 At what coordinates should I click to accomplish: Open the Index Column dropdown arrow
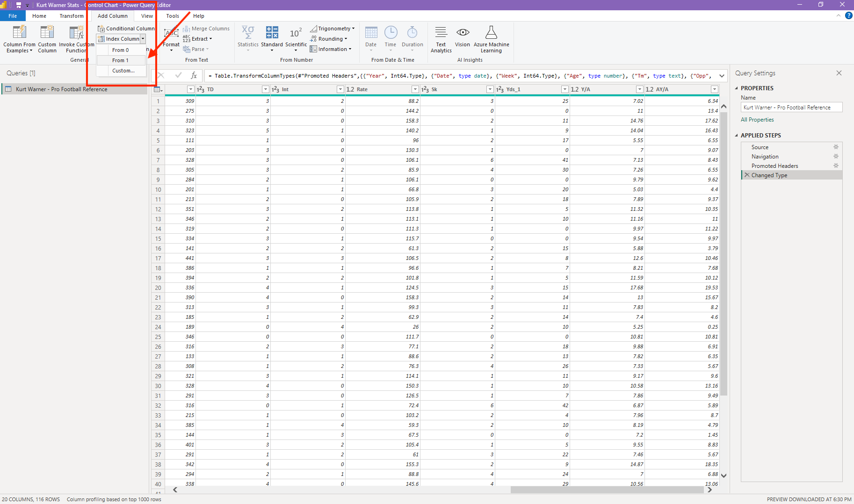coord(143,39)
